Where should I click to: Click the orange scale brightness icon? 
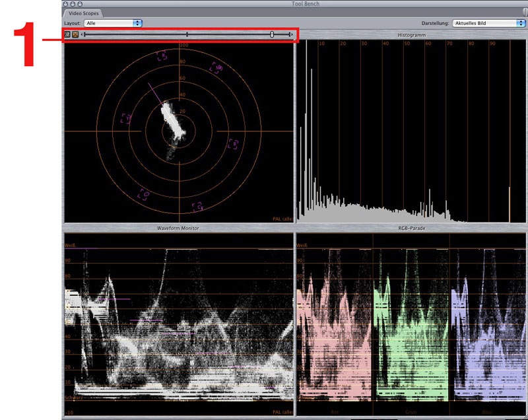click(75, 34)
